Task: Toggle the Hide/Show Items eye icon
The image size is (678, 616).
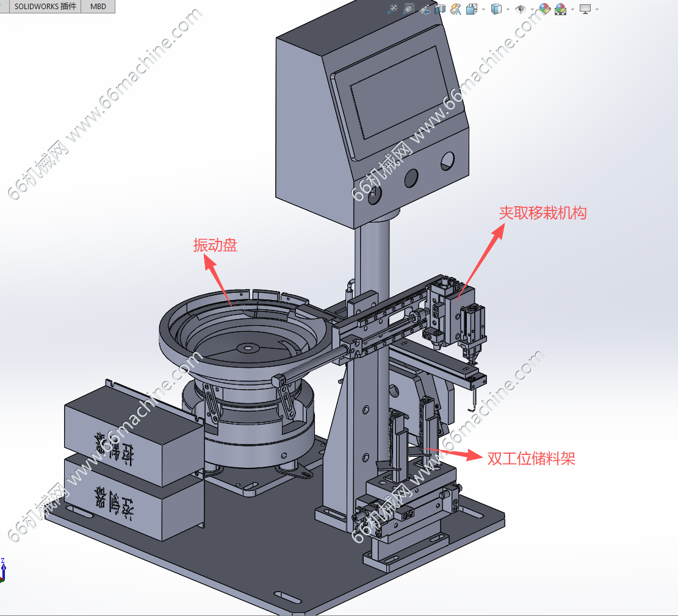Action: [521, 9]
